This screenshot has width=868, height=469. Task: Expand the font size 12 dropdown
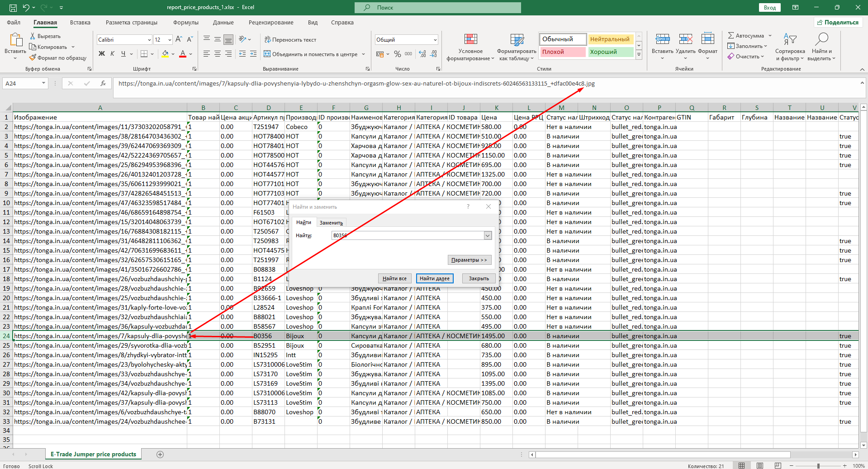pos(170,40)
